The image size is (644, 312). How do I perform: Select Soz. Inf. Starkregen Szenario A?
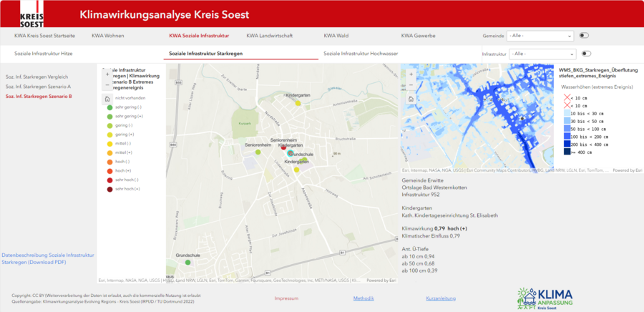[38, 86]
